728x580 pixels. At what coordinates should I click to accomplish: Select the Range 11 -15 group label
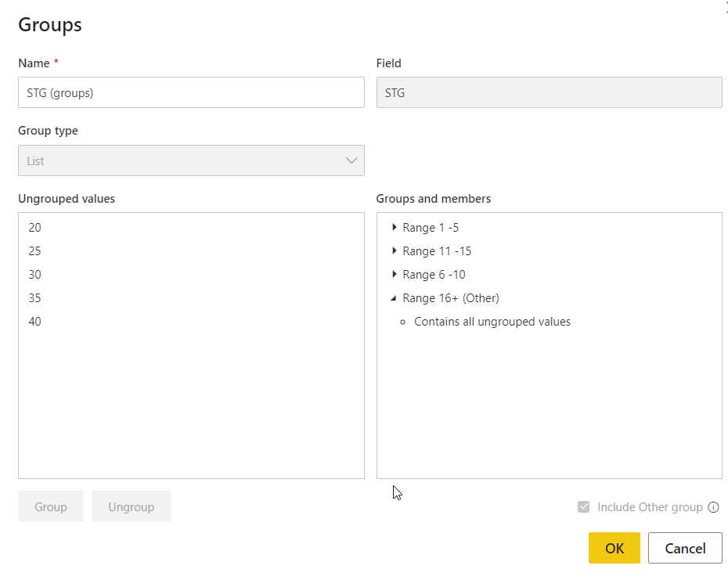click(x=437, y=251)
